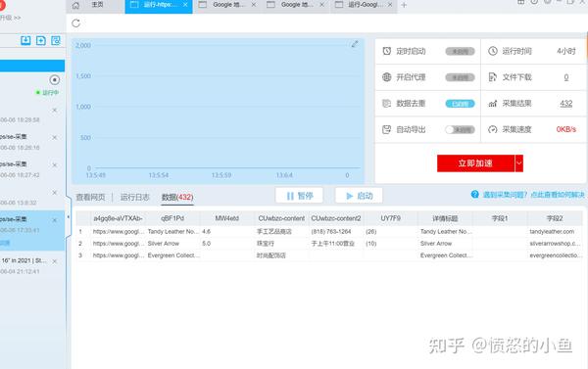Image resolution: width=588 pixels, height=369 pixels.
Task: Click the 启动 start button
Action: (359, 196)
